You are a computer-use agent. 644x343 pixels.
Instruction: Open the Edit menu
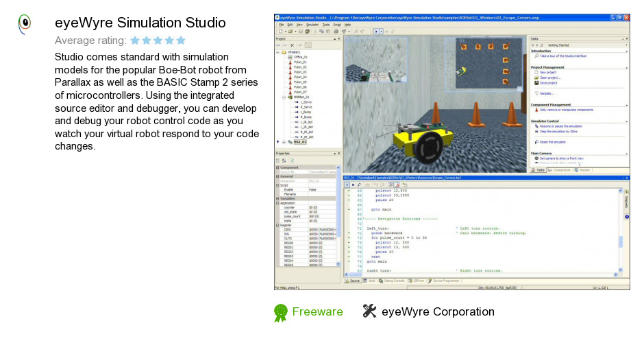(x=290, y=25)
